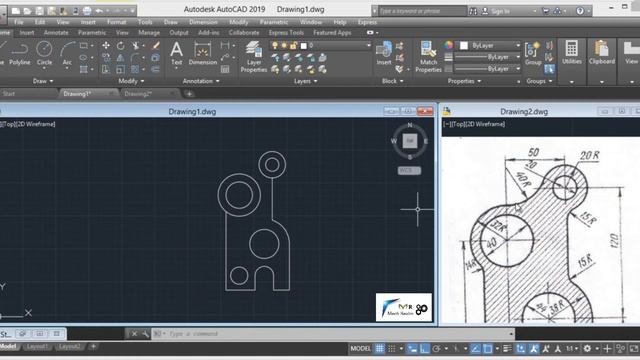Toggle lineweight display in status bar
Image resolution: width=640 pixels, height=360 pixels.
[507, 348]
